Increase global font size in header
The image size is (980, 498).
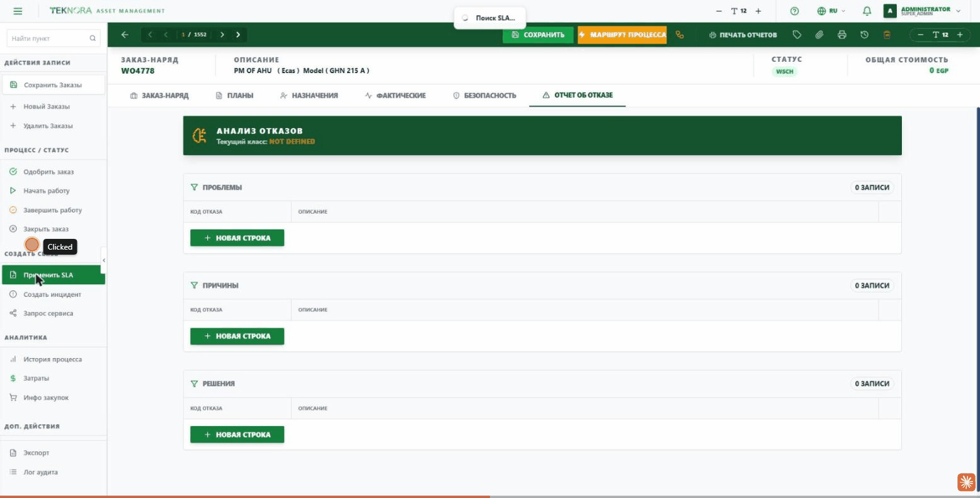tap(758, 11)
